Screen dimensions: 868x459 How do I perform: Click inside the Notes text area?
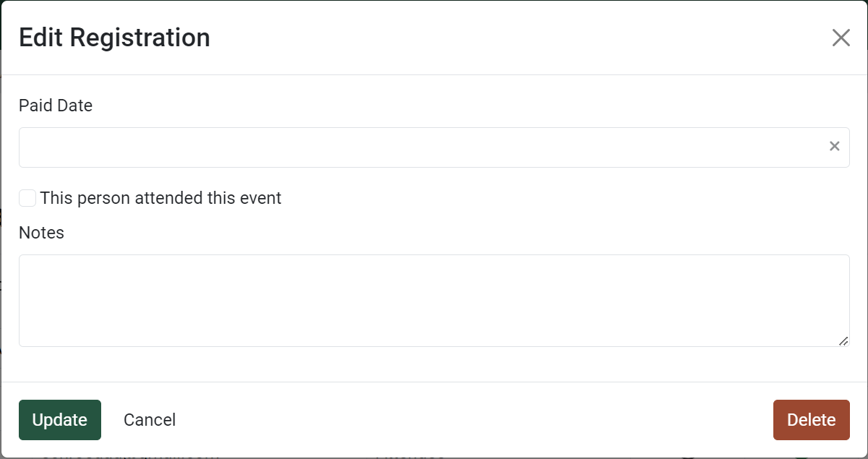point(434,300)
